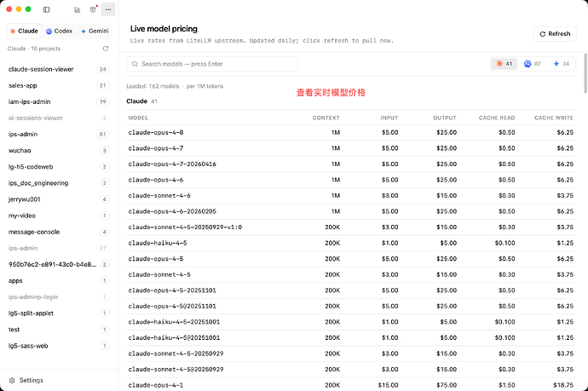Open the sales-app project
Viewport: 588px width, 391px height.
59,85
